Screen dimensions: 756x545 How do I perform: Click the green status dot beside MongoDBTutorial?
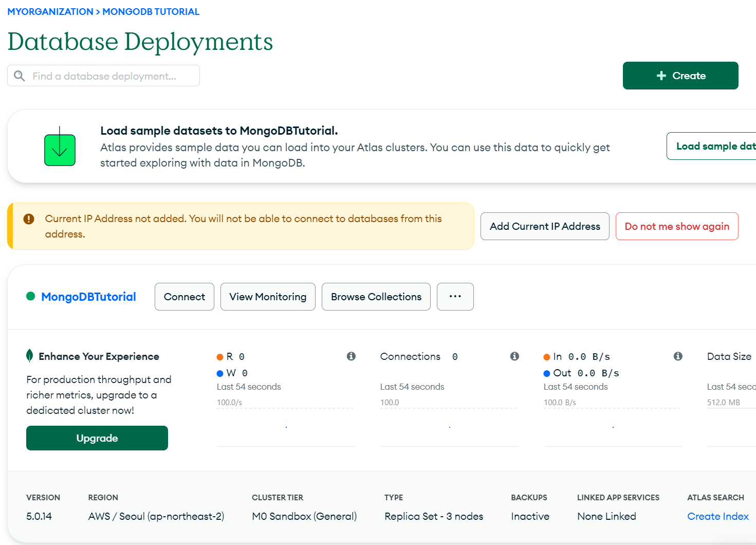click(x=31, y=296)
